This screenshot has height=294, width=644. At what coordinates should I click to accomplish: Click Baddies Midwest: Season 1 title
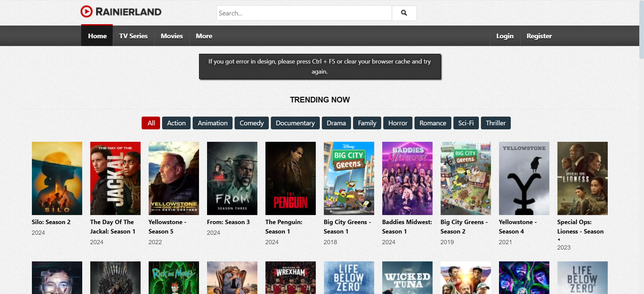pyautogui.click(x=407, y=227)
